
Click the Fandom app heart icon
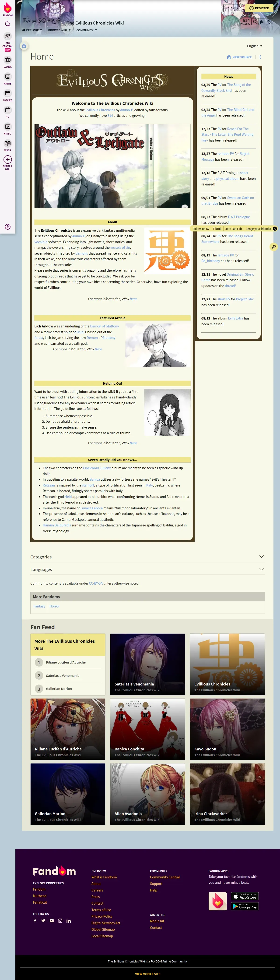(218, 901)
